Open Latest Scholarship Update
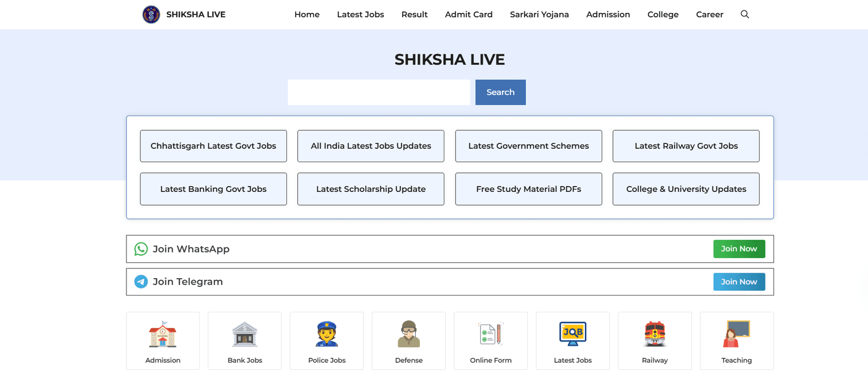The width and height of the screenshot is (868, 378). pyautogui.click(x=371, y=189)
